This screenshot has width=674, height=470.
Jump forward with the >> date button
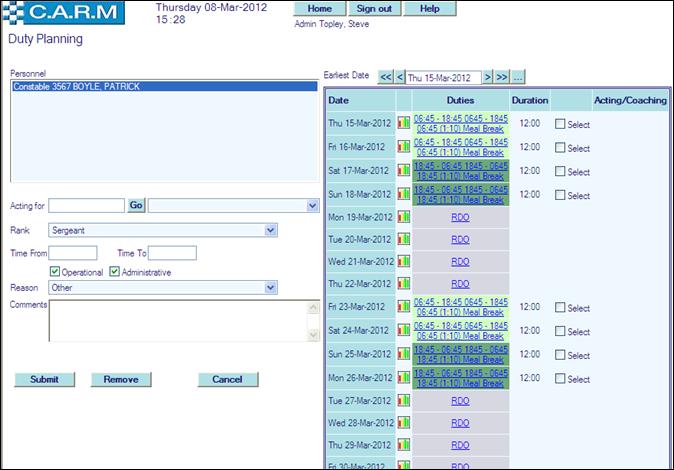pyautogui.click(x=502, y=77)
